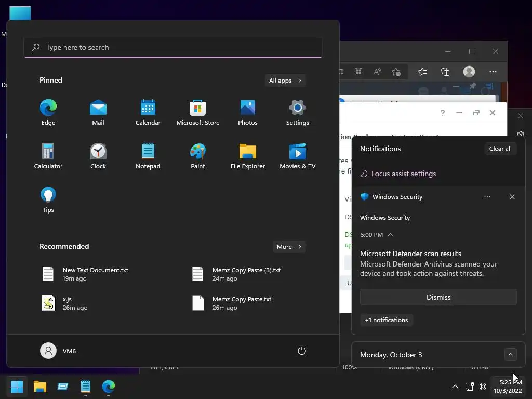Image resolution: width=532 pixels, height=399 pixels.
Task: Dismiss the Defender scan results notification
Action: [438, 297]
